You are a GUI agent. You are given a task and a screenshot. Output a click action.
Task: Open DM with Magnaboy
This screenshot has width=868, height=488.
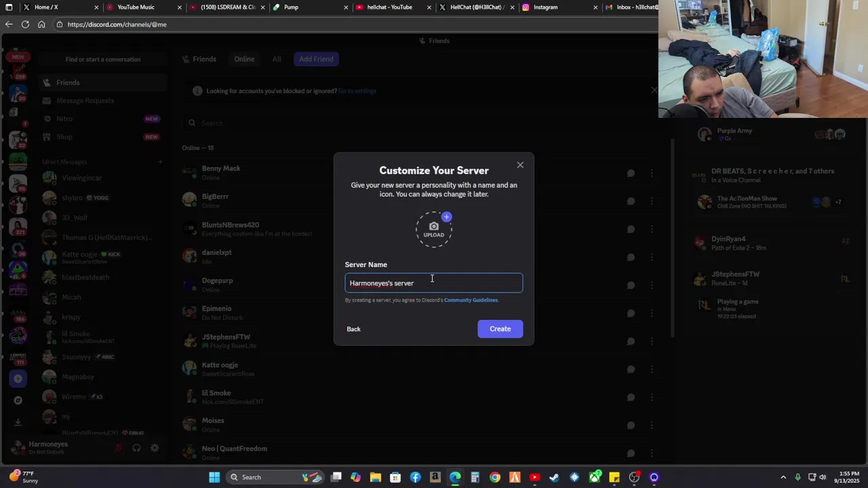pos(102,377)
